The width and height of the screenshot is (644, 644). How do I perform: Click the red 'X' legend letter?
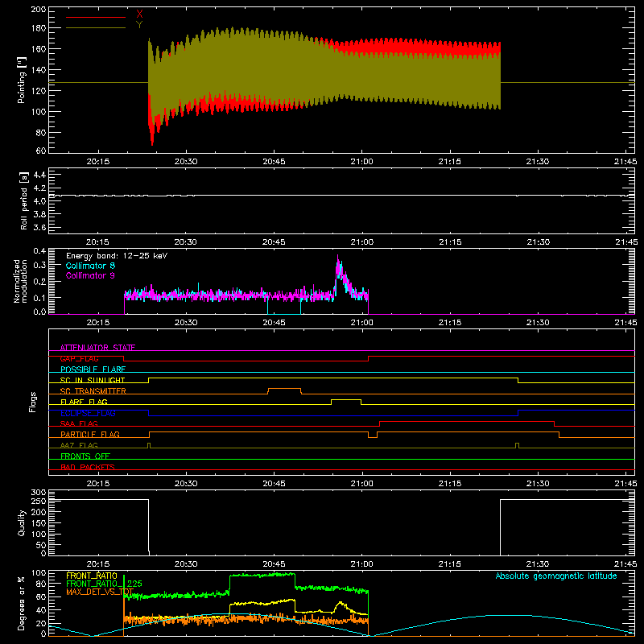pyautogui.click(x=139, y=14)
